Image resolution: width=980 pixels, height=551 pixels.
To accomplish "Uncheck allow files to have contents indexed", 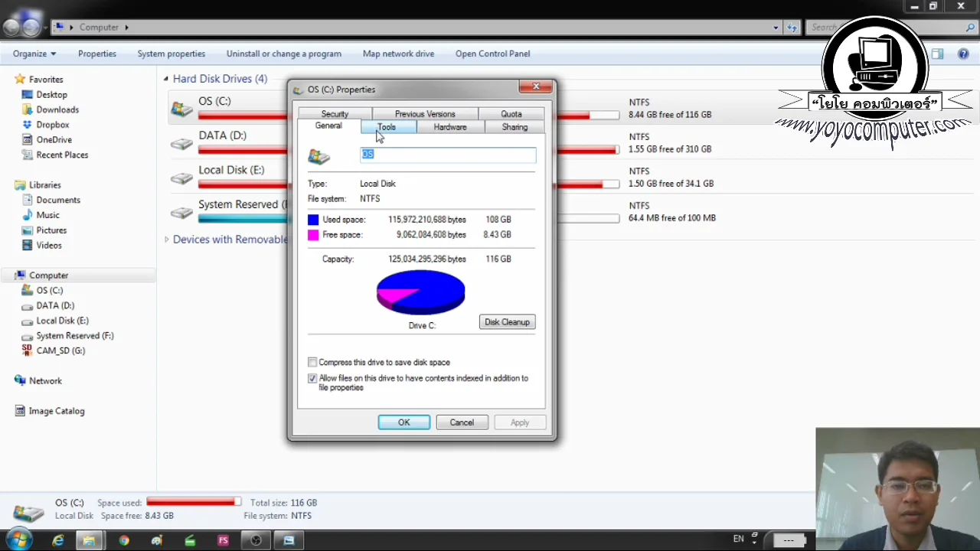I will [312, 378].
